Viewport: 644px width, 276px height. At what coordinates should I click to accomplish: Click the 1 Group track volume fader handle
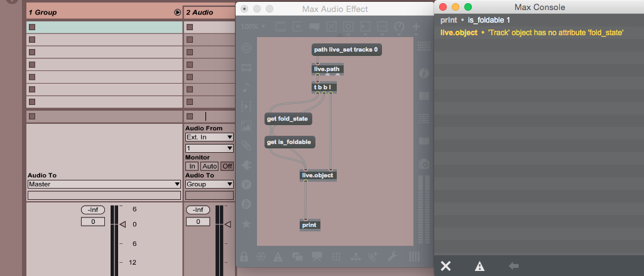(123, 224)
